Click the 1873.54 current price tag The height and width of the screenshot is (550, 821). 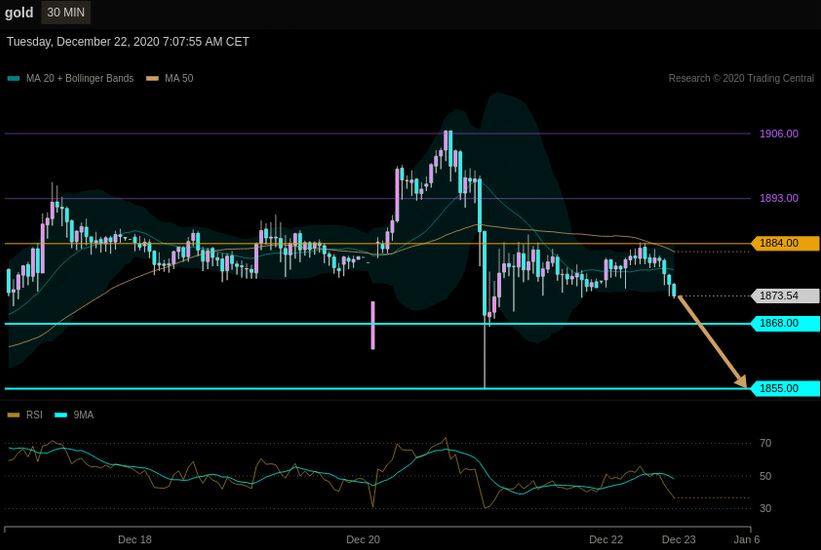point(785,295)
